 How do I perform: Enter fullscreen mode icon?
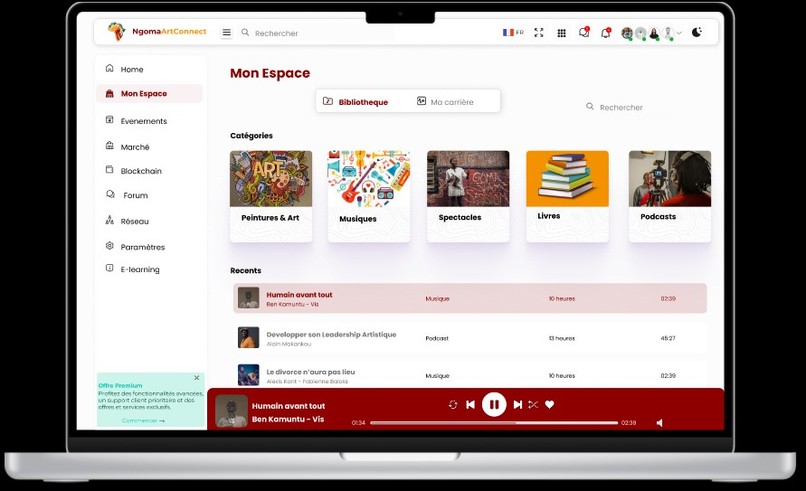[539, 32]
